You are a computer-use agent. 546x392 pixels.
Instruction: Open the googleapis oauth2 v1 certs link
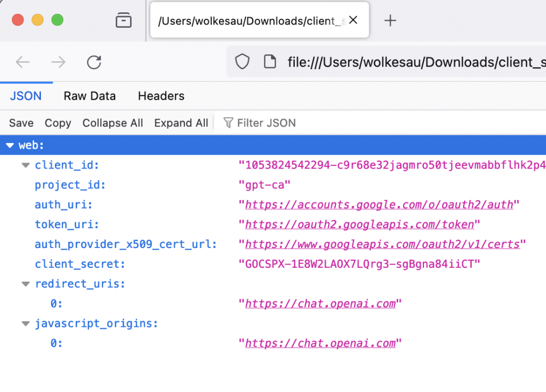pyautogui.click(x=382, y=244)
